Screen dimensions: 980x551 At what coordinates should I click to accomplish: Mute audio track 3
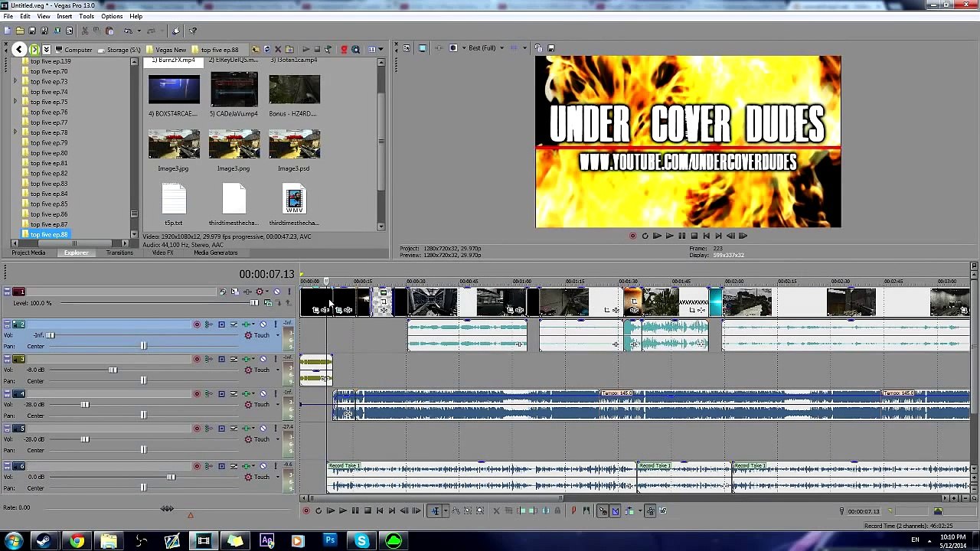(x=263, y=359)
